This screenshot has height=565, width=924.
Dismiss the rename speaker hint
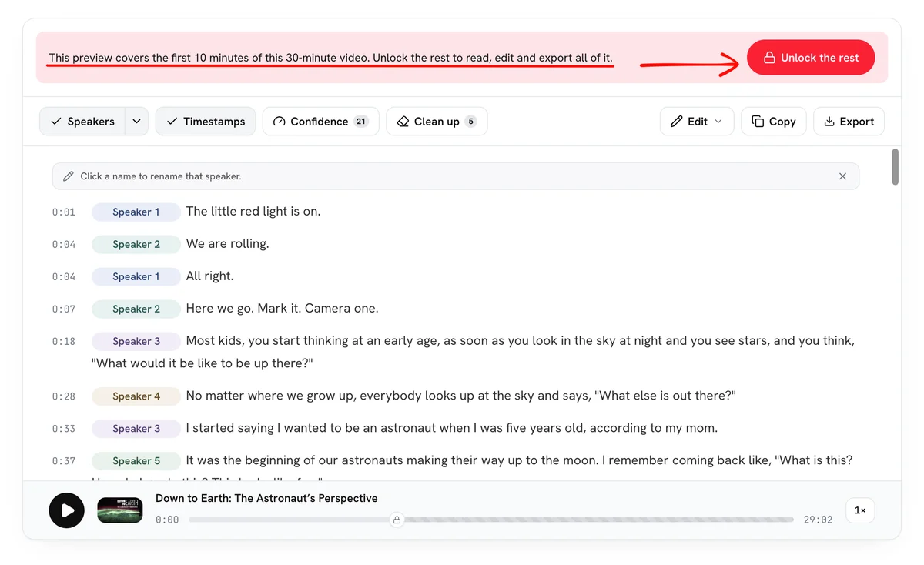click(x=842, y=176)
